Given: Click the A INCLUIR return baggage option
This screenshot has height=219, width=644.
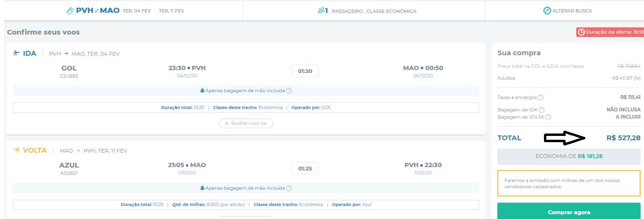Looking at the screenshot, I should point(628,117).
